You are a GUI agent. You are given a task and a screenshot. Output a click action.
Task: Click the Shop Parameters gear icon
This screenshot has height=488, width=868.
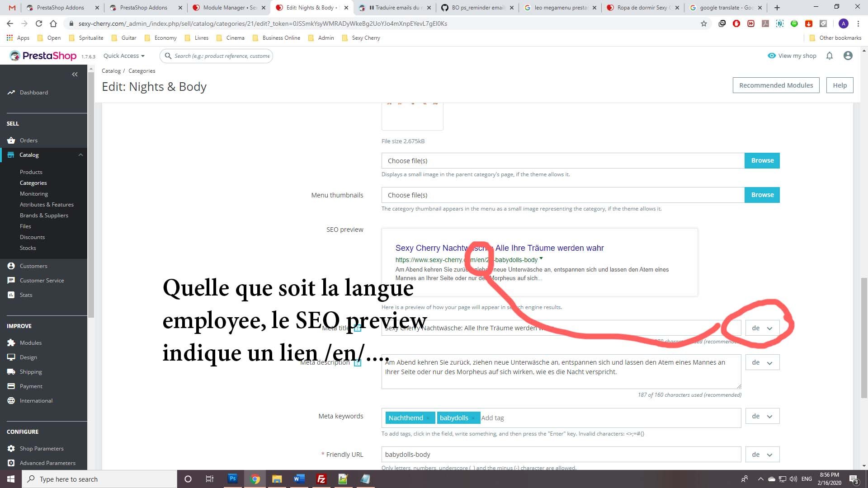[11, 448]
